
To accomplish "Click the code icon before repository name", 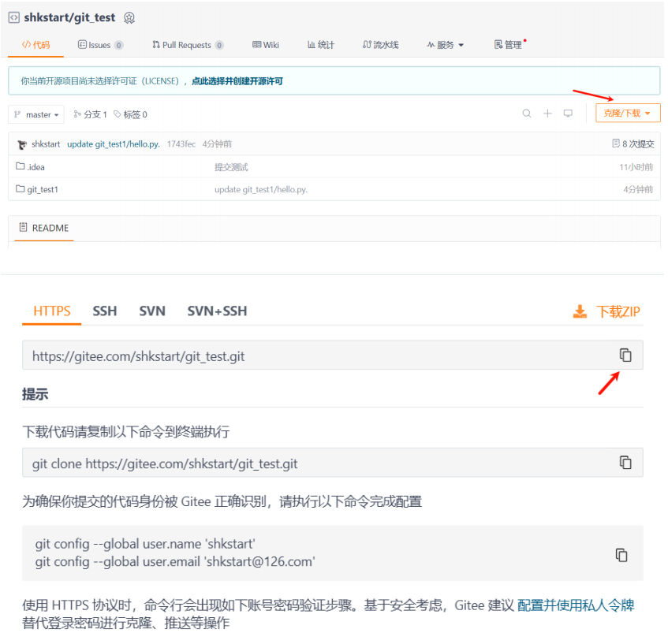I will click(14, 17).
